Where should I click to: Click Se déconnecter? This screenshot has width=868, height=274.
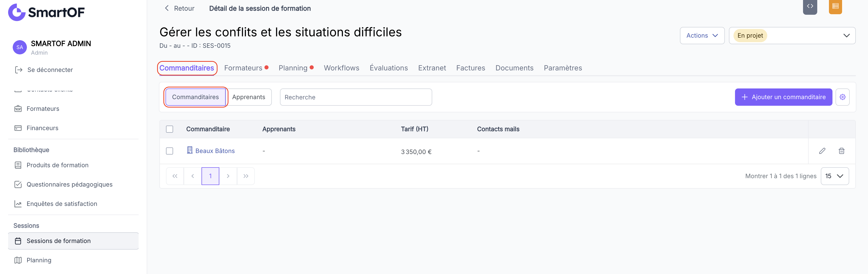(x=50, y=70)
